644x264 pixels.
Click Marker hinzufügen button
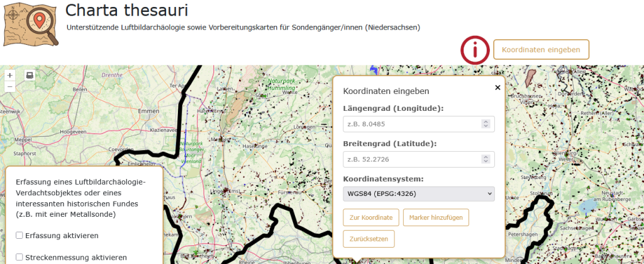click(436, 217)
